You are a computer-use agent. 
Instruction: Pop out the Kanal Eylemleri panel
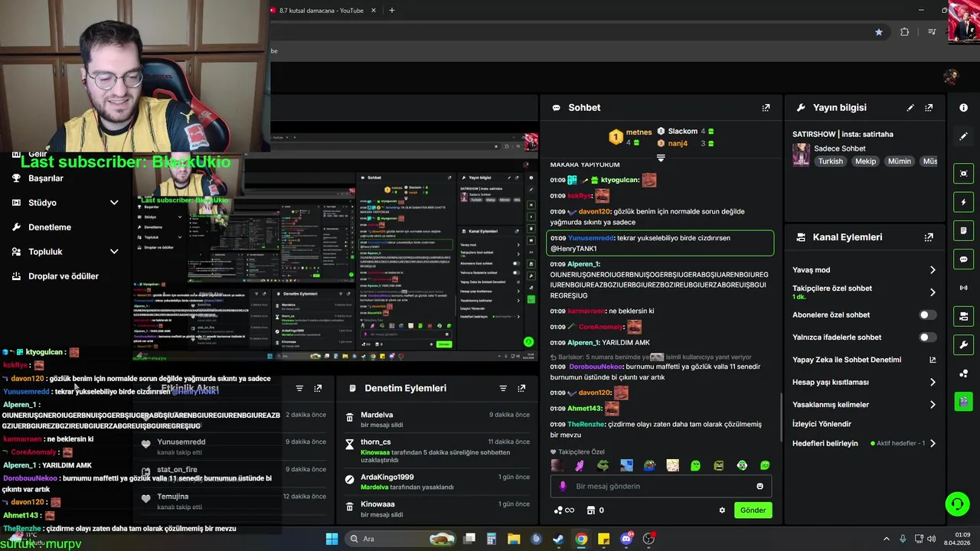pos(929,237)
